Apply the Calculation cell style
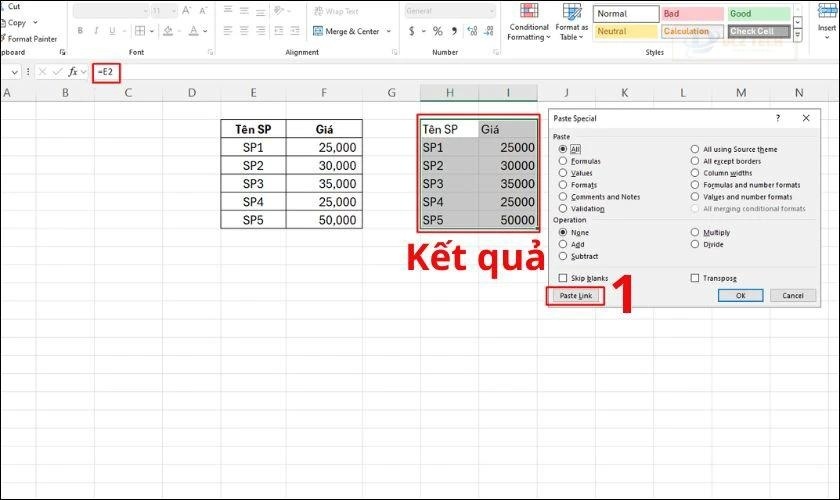This screenshot has height=500, width=840. click(692, 31)
